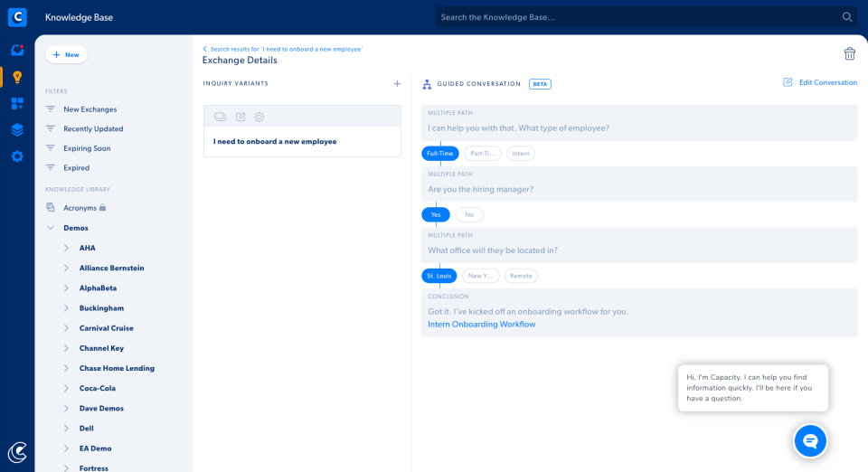Click back chevron to search results

205,49
